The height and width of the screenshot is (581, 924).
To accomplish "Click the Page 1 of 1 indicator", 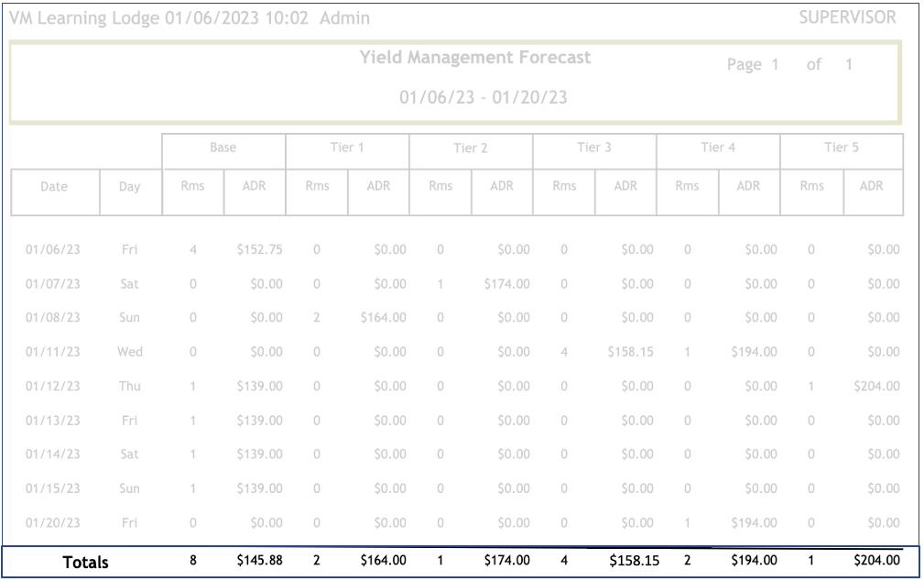I will click(788, 65).
